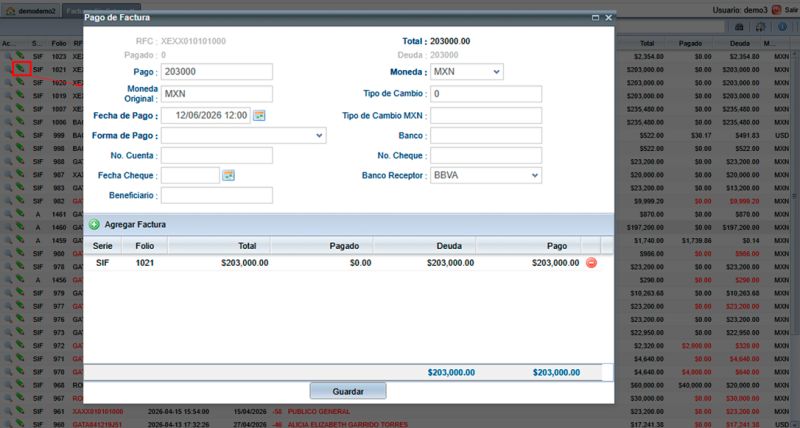
Task: Switch to the demodemo2 tab
Action: click(31, 11)
